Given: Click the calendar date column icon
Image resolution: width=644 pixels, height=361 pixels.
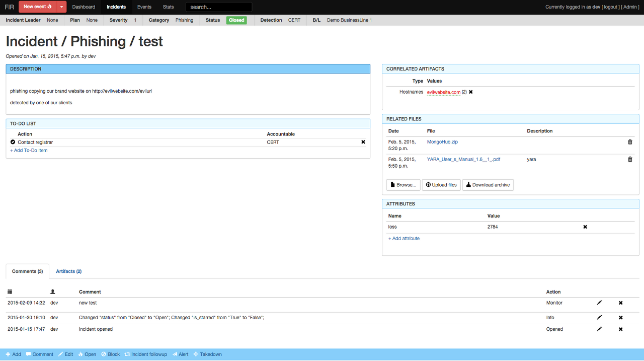Looking at the screenshot, I should click(x=10, y=292).
